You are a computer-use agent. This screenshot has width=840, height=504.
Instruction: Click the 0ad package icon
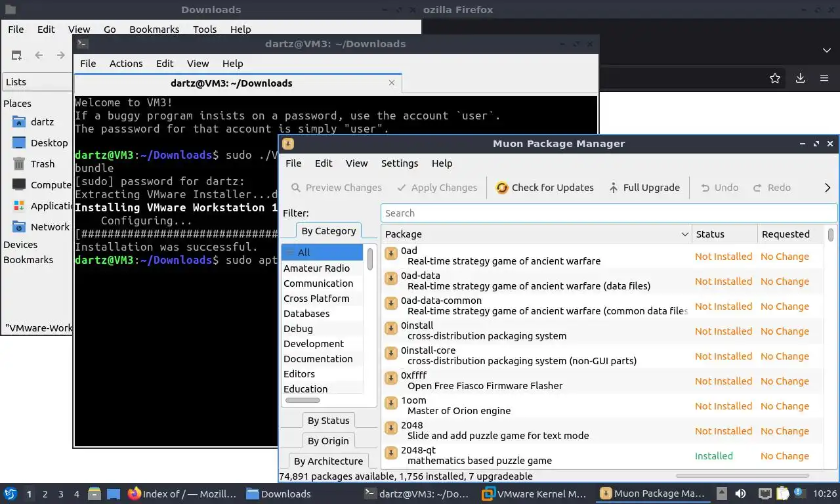pos(391,253)
